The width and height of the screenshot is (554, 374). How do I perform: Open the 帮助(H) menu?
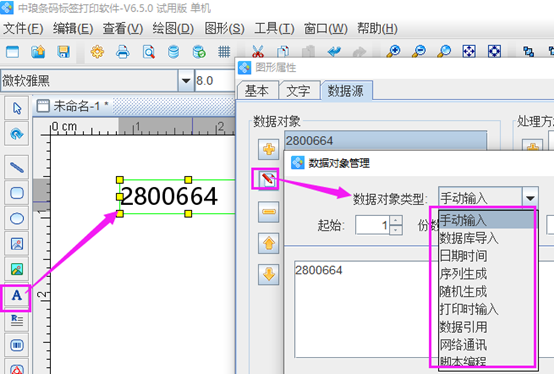[377, 29]
